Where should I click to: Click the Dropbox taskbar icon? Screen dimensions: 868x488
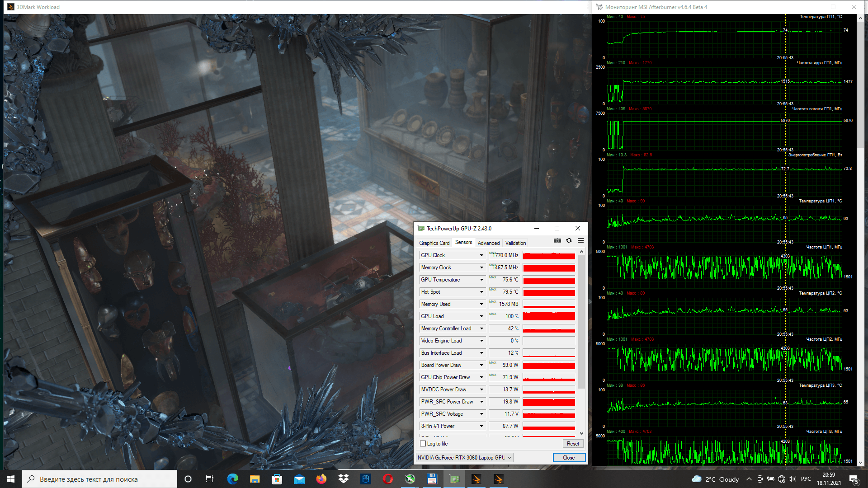[x=344, y=479]
